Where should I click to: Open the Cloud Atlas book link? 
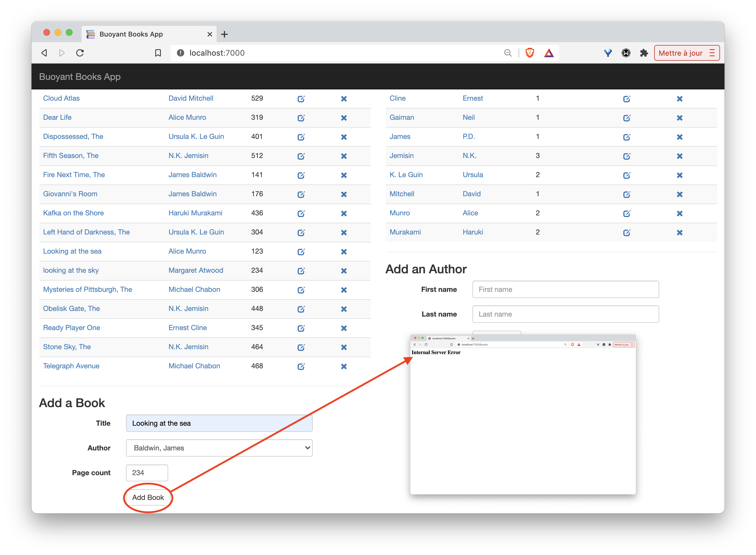(x=61, y=98)
